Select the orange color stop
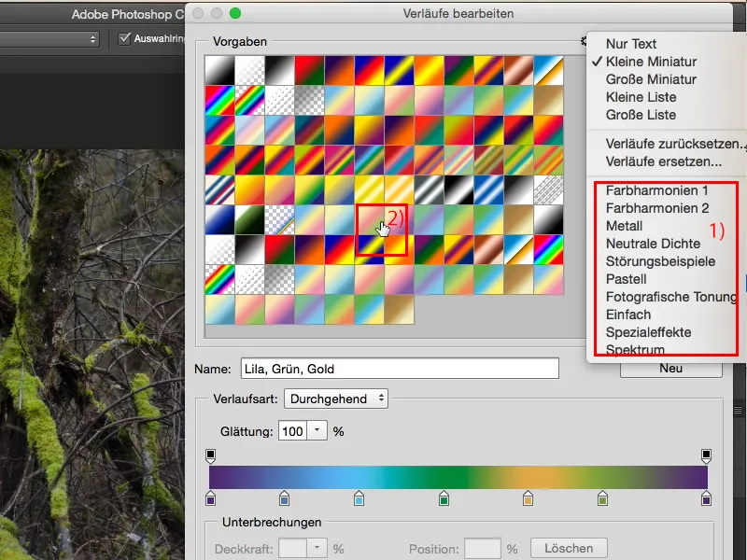747x560 pixels. (526, 498)
